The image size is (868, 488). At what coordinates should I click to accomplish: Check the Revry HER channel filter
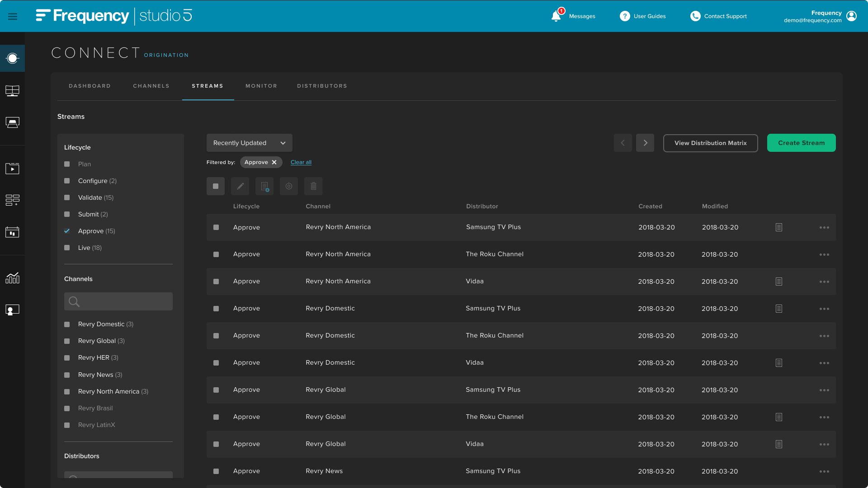pyautogui.click(x=67, y=358)
